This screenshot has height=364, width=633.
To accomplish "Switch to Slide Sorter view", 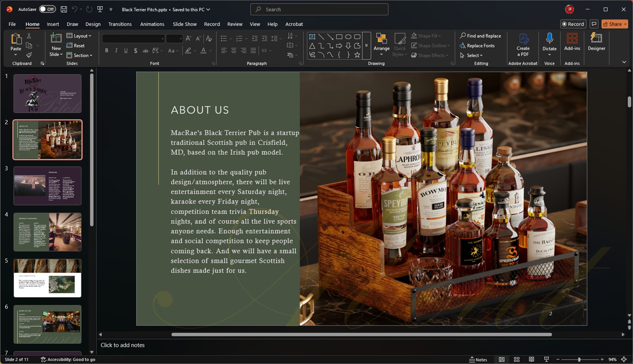I will tap(517, 359).
